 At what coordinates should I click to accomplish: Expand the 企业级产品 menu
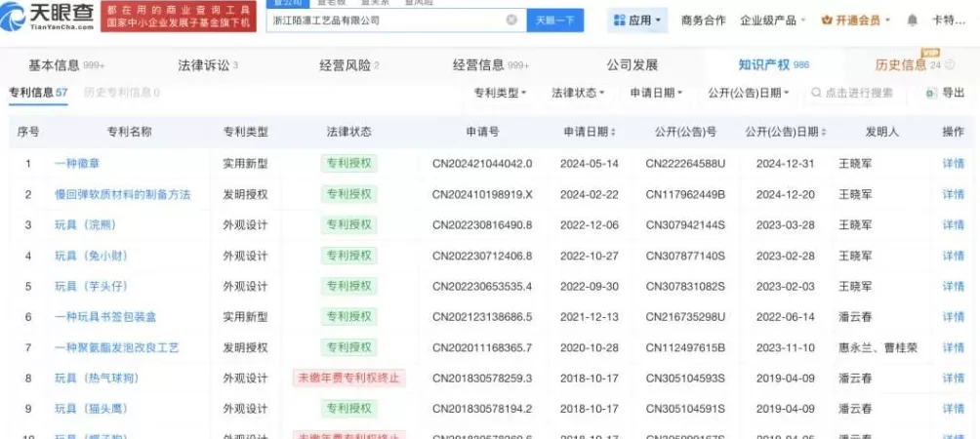pyautogui.click(x=773, y=20)
